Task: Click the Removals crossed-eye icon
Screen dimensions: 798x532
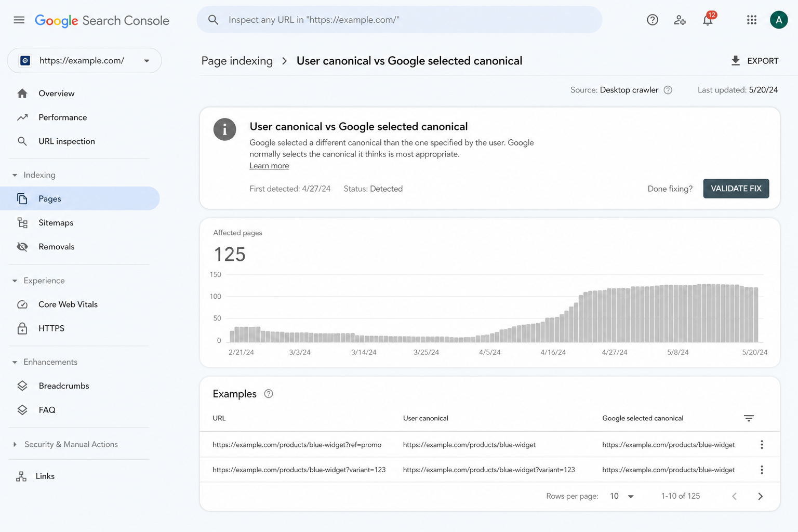Action: pyautogui.click(x=22, y=246)
